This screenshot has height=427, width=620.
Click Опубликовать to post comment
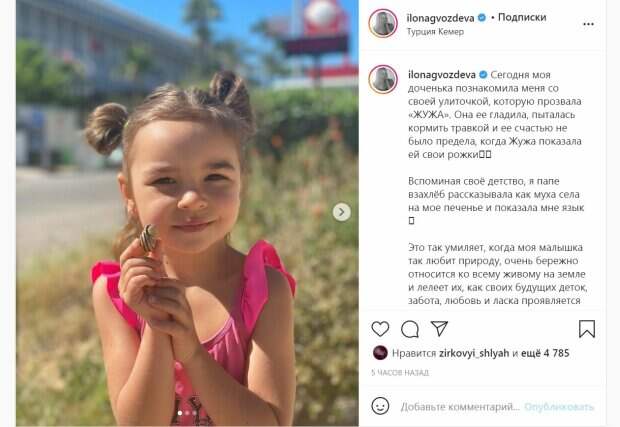point(559,406)
